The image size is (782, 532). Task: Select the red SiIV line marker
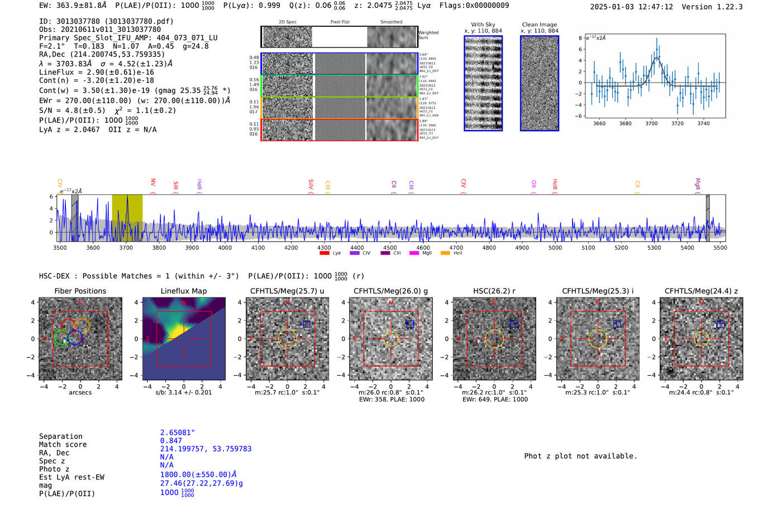(311, 185)
